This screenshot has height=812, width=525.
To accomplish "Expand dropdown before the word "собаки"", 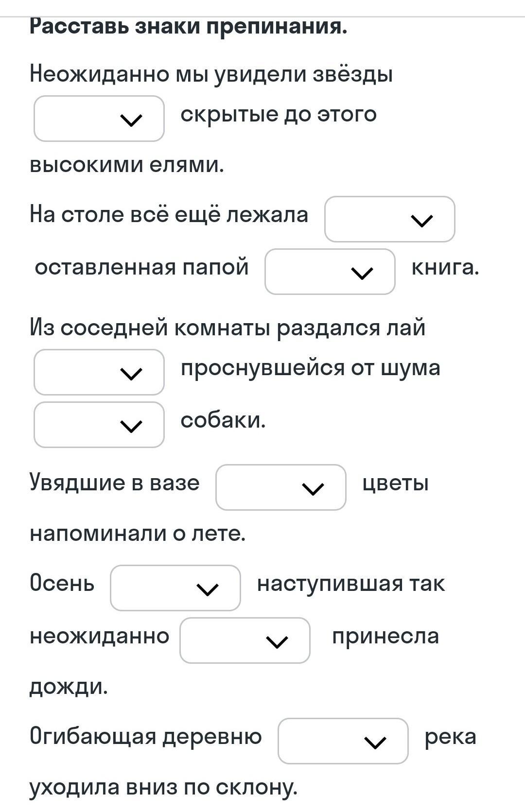I will tap(99, 425).
